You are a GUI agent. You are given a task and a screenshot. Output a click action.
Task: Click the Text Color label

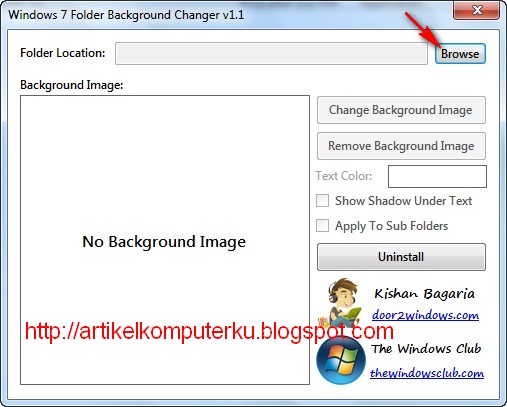click(x=344, y=176)
